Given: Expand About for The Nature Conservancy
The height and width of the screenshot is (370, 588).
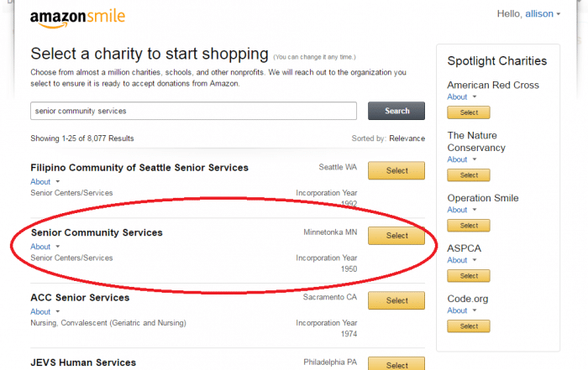Looking at the screenshot, I should click(462, 159).
